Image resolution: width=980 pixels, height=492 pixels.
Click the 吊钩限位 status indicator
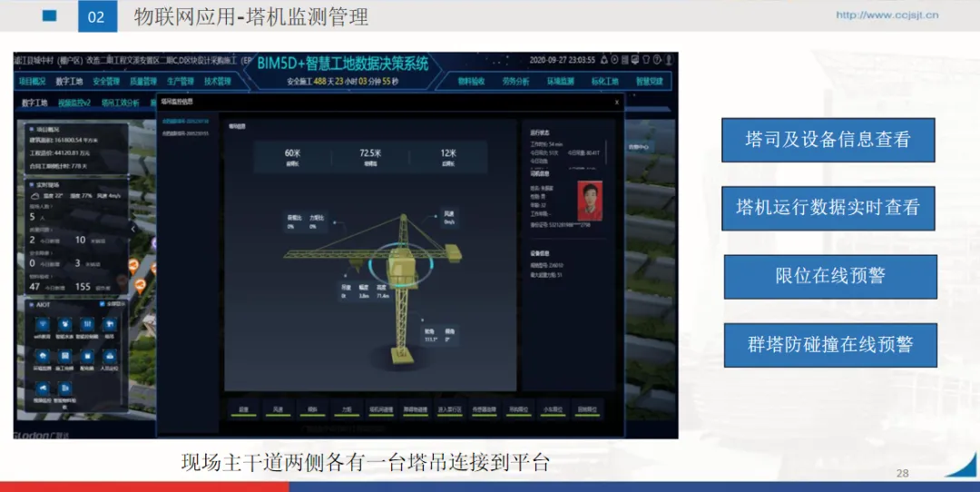[518, 410]
